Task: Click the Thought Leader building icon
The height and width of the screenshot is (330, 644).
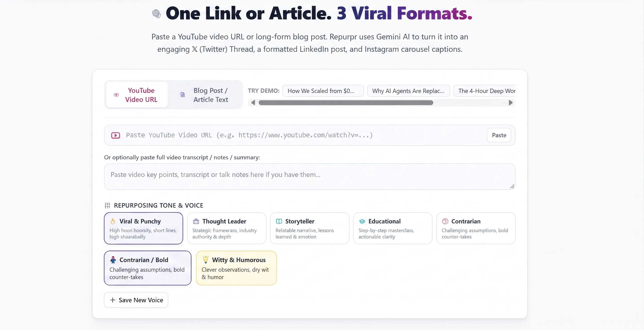Action: [x=196, y=221]
